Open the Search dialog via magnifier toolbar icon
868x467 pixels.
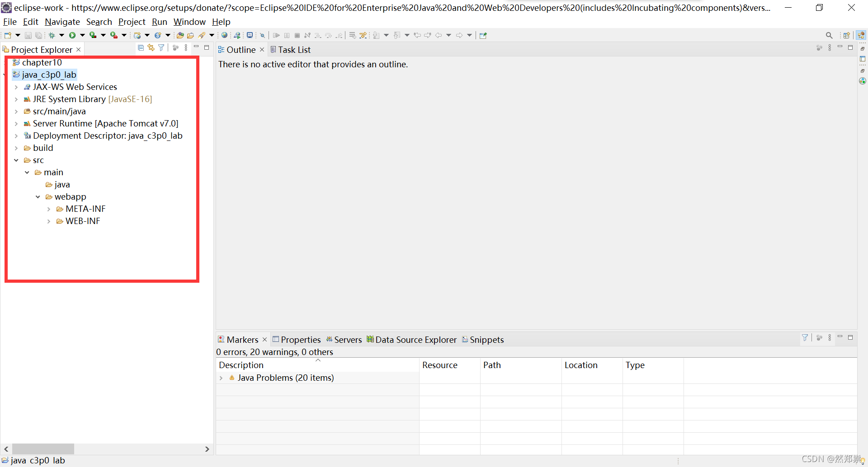click(829, 35)
